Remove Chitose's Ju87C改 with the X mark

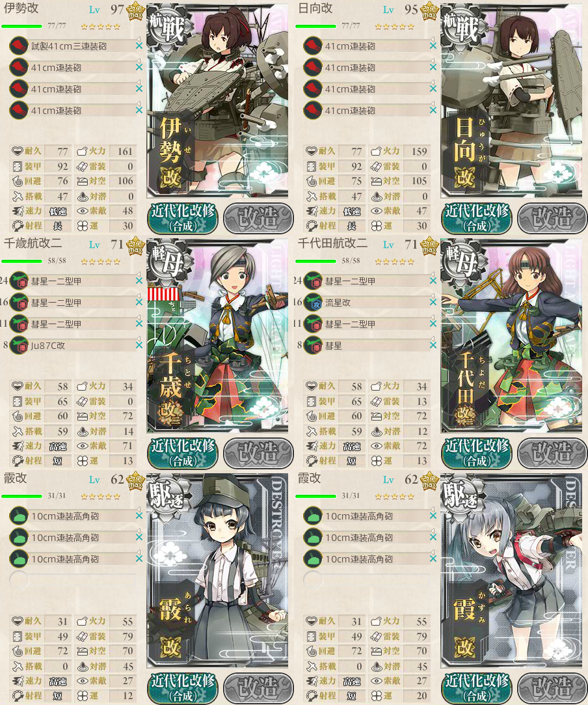(139, 345)
